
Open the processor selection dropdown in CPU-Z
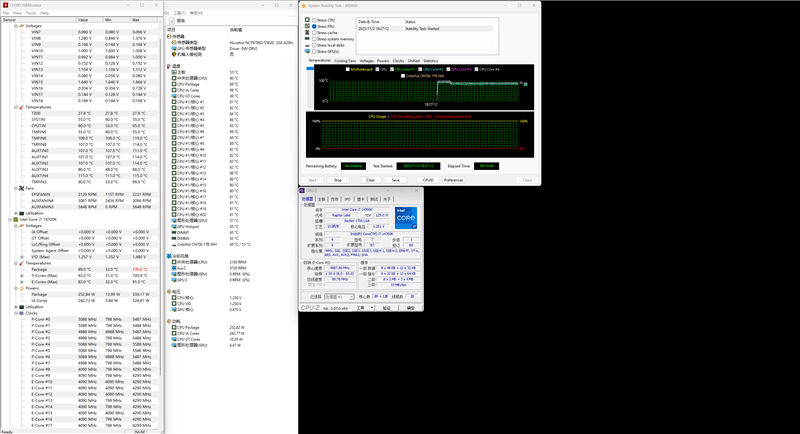(x=352, y=297)
